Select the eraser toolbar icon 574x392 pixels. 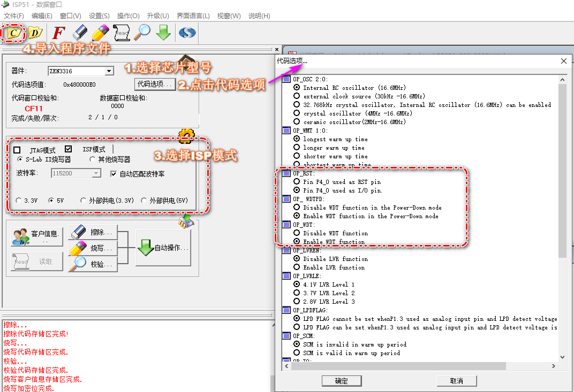point(80,33)
